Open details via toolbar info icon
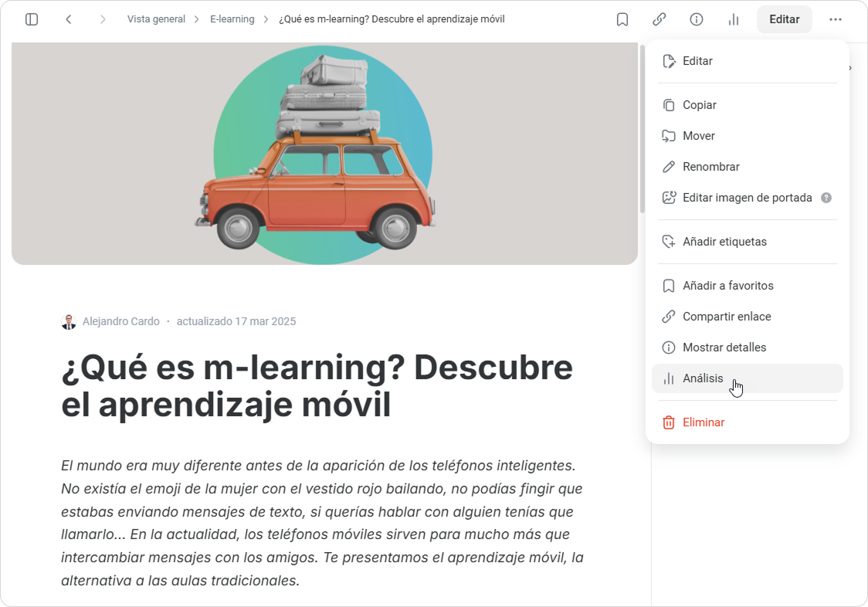This screenshot has height=607, width=868. 697,19
